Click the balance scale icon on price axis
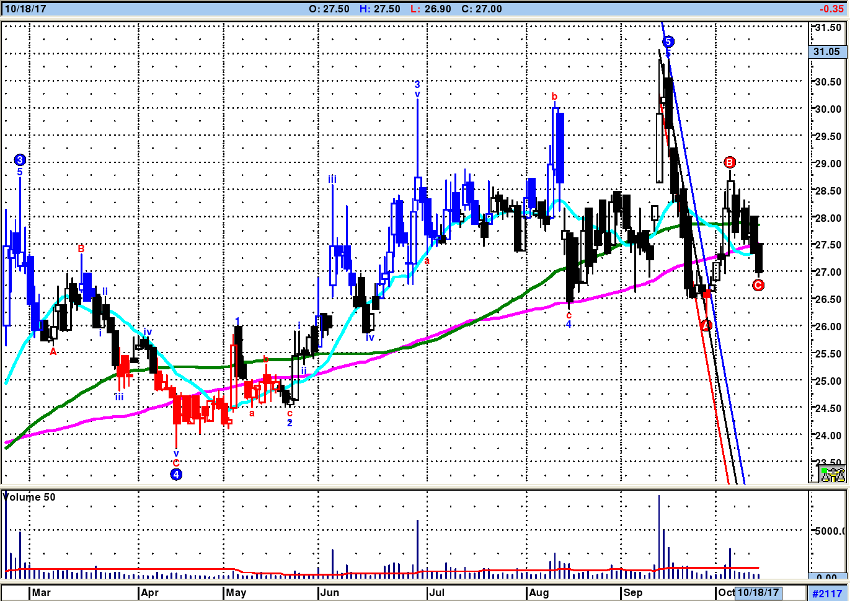Image resolution: width=868 pixels, height=601 pixels. (832, 475)
